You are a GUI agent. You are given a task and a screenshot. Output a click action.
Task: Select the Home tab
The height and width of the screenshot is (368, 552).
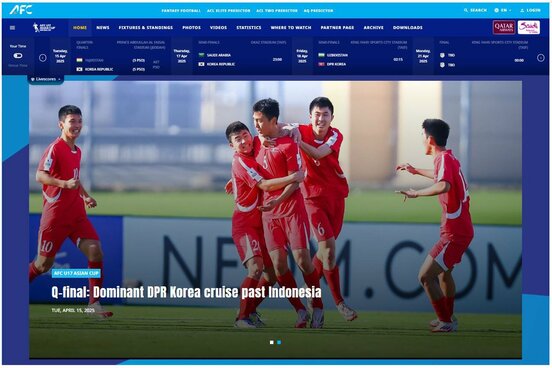click(x=80, y=27)
